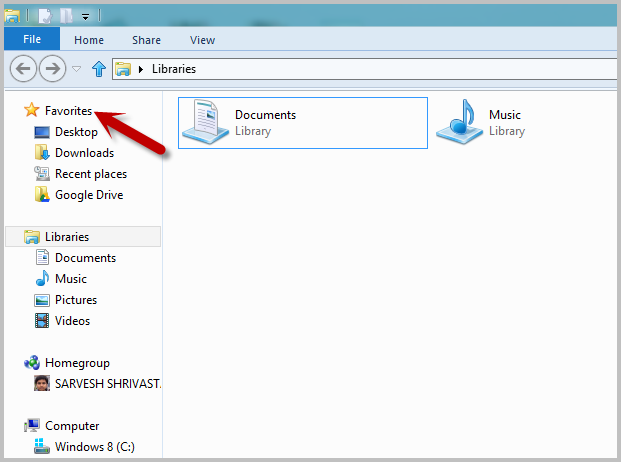Open the recent locations dropdown arrow

point(76,69)
